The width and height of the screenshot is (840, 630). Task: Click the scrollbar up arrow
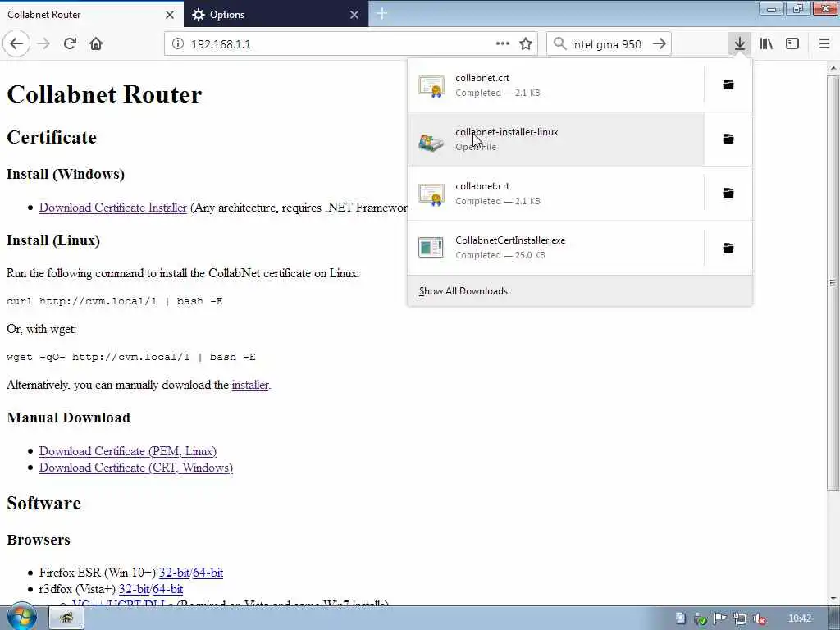tap(833, 68)
